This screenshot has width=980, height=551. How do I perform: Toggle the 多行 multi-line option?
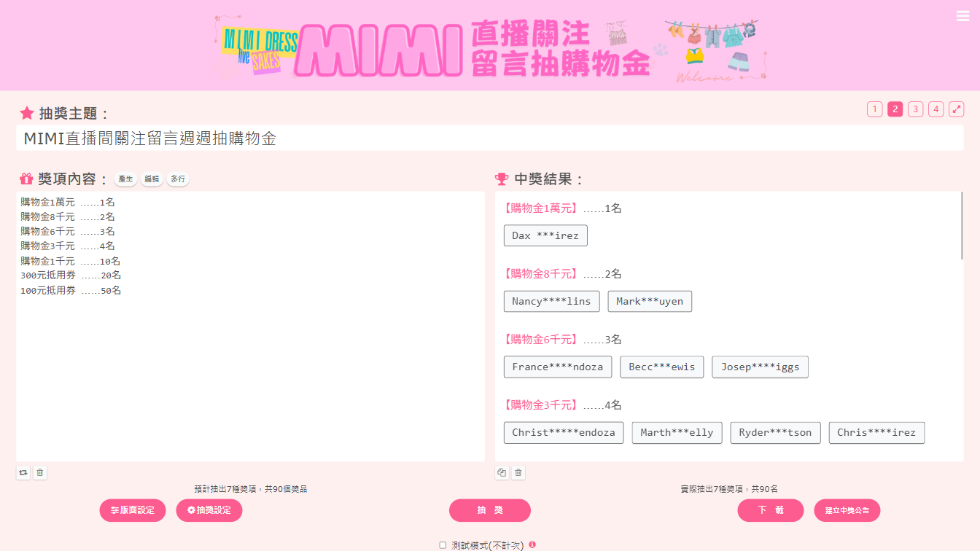(x=178, y=179)
